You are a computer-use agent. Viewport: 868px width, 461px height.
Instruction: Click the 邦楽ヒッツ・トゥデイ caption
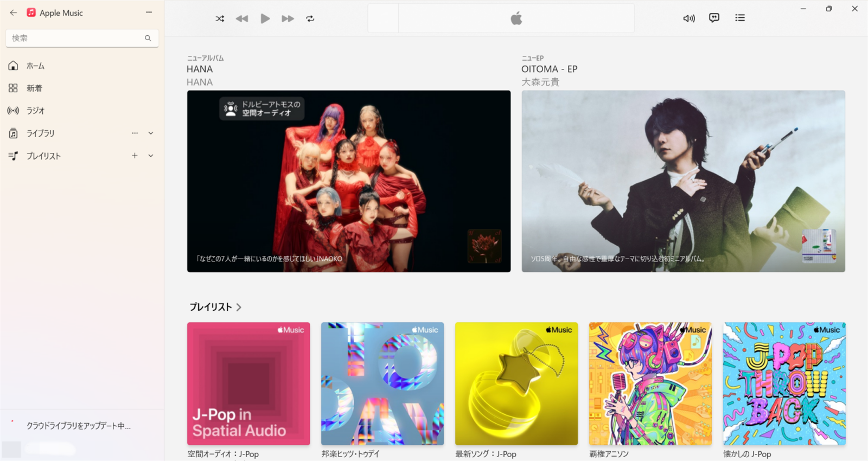tap(350, 454)
